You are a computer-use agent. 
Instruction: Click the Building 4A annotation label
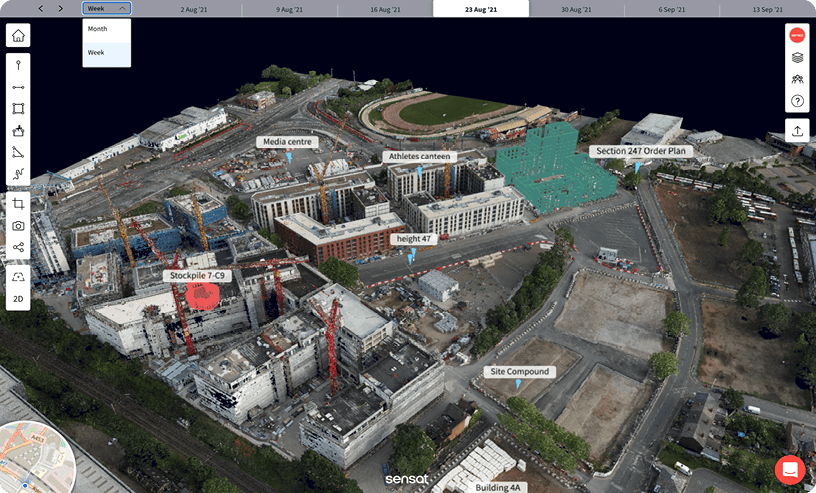coord(498,488)
